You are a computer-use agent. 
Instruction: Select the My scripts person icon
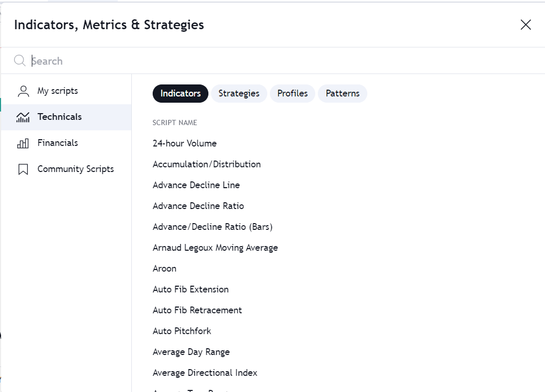point(23,90)
